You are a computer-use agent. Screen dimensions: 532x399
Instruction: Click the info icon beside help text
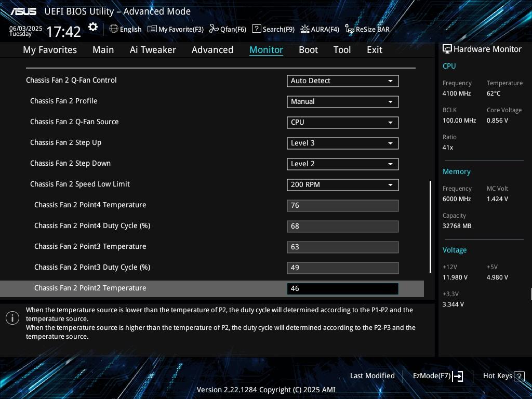pyautogui.click(x=12, y=318)
